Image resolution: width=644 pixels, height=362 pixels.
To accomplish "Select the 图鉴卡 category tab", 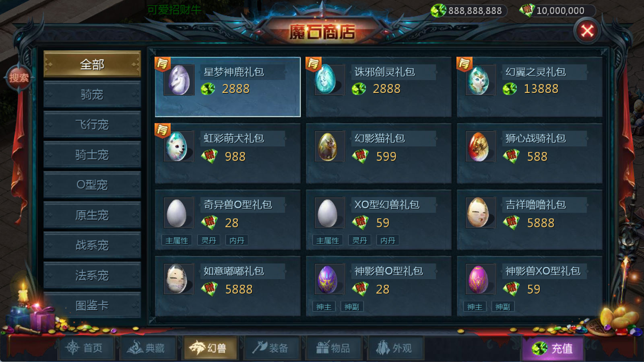I will coord(92,305).
